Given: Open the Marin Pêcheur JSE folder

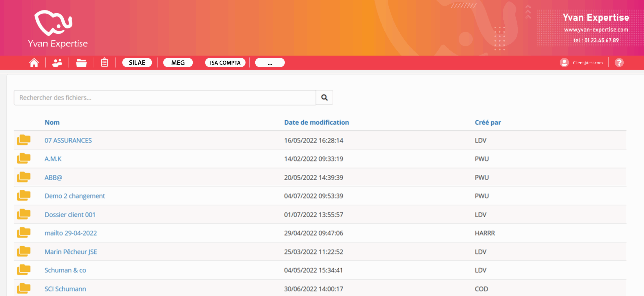Looking at the screenshot, I should pyautogui.click(x=71, y=252).
